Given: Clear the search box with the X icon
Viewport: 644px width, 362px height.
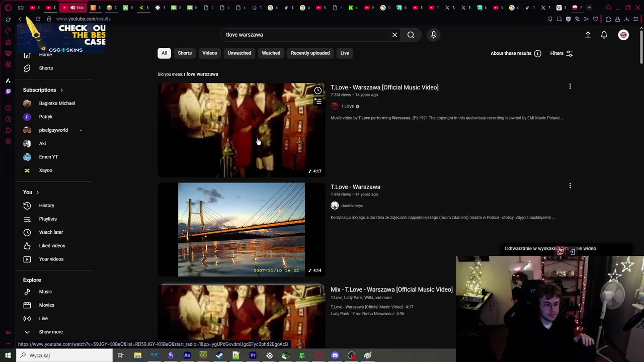Looking at the screenshot, I should coord(395,35).
